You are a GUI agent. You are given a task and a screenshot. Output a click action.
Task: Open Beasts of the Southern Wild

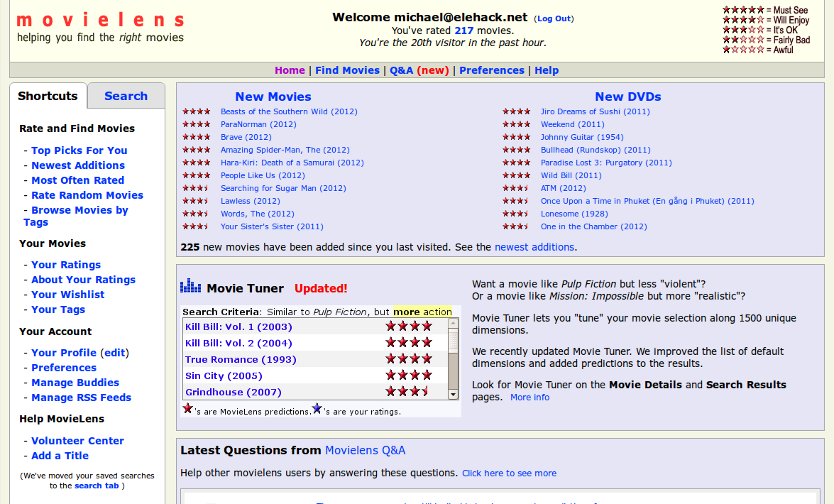(289, 111)
